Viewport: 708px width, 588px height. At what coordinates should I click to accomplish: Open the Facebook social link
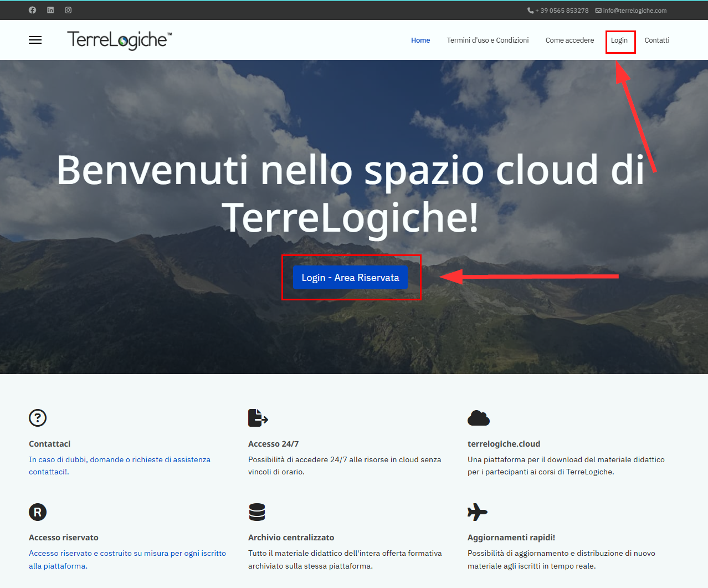[x=32, y=10]
